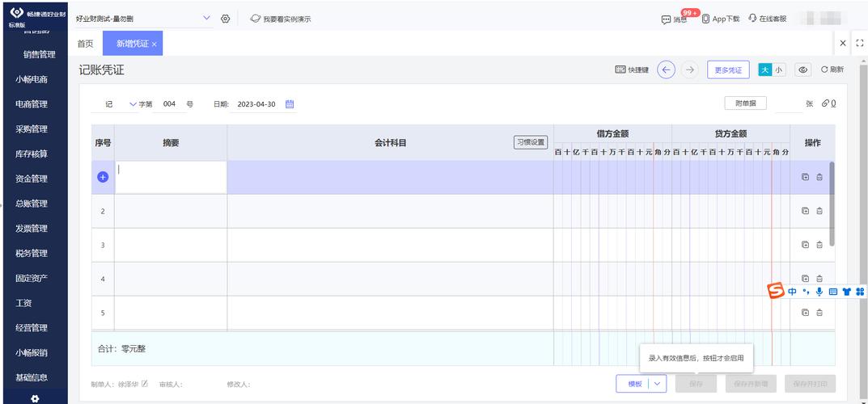
Task: Click the 快捷键 shortcuts button
Action: (x=632, y=69)
